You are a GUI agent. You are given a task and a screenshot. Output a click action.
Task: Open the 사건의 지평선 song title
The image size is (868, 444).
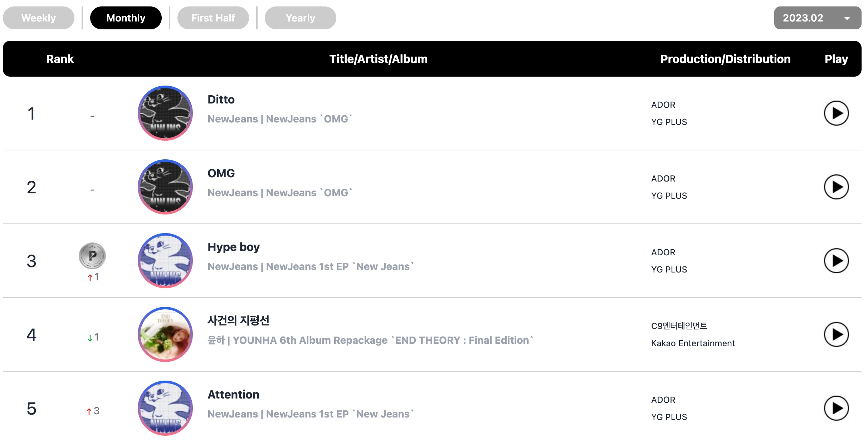(x=238, y=320)
